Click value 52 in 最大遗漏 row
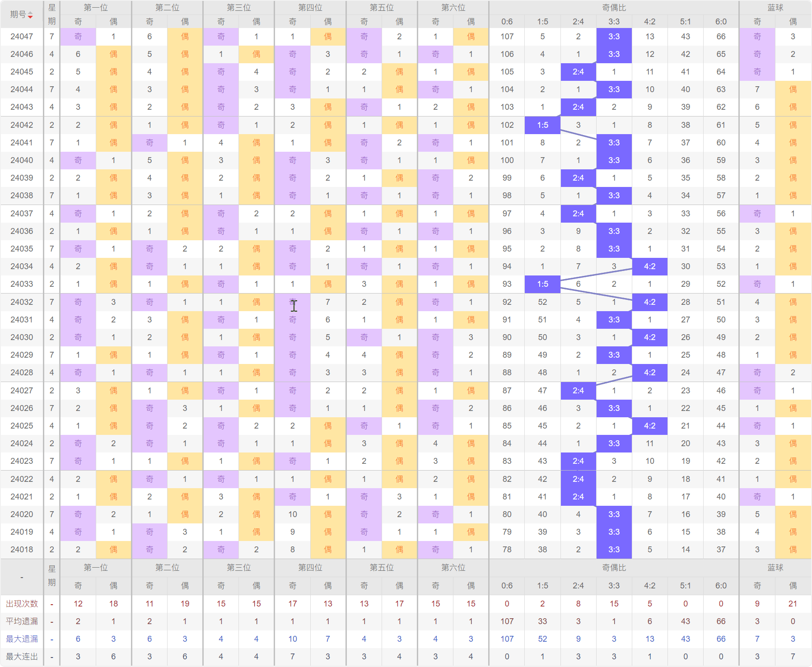This screenshot has height=667, width=812. [542, 639]
